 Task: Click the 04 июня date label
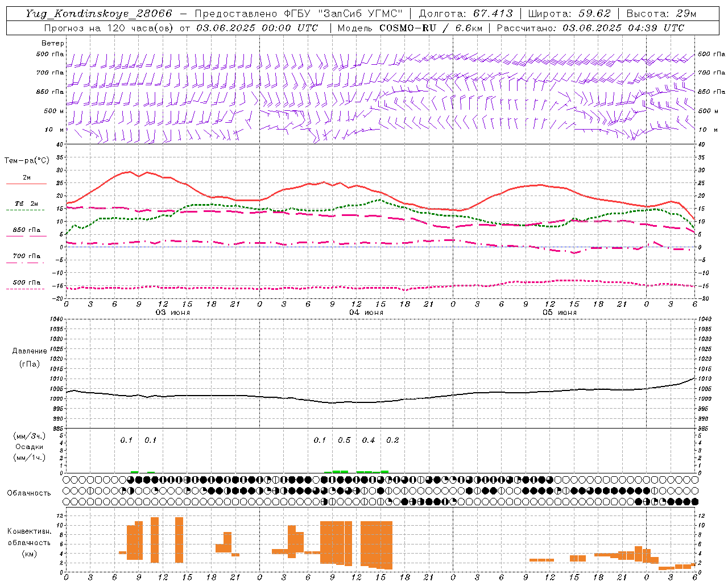click(x=366, y=313)
